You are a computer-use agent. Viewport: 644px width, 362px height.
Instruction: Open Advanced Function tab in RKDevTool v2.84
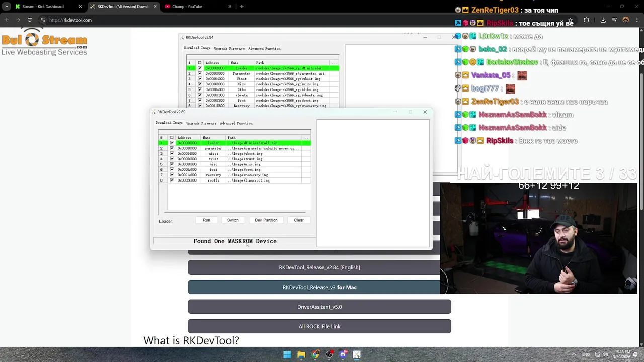[x=264, y=49]
